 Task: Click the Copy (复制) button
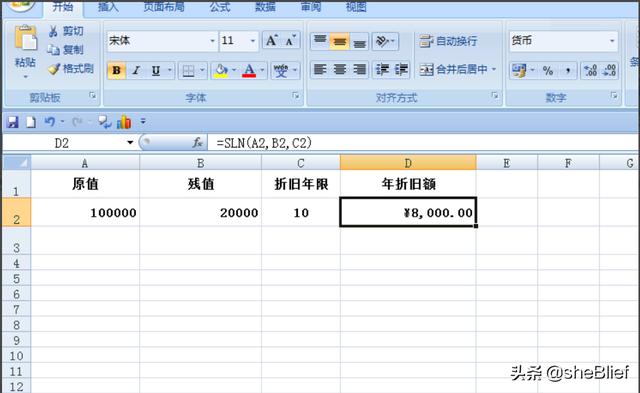[66, 50]
